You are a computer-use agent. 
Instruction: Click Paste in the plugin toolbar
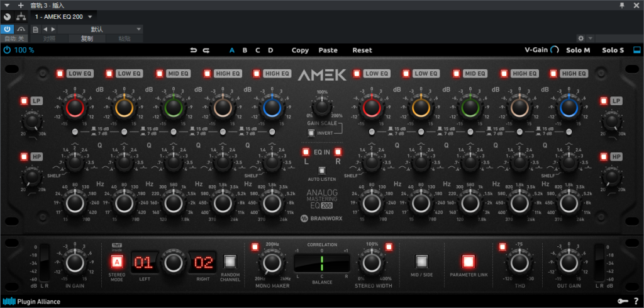(x=328, y=50)
